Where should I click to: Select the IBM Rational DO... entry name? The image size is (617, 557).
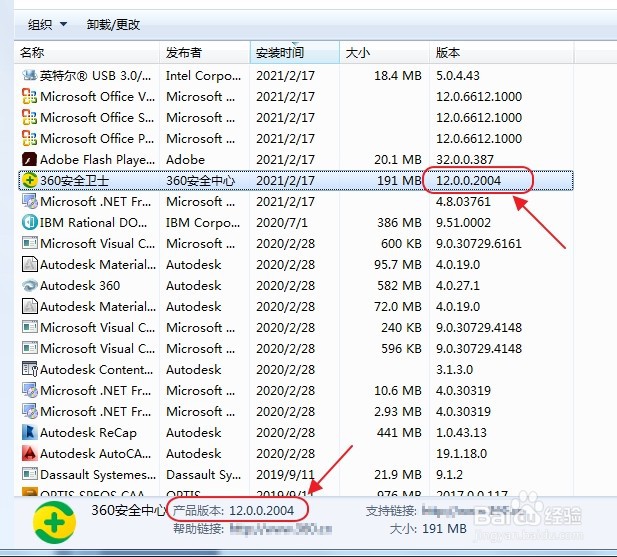point(93,223)
